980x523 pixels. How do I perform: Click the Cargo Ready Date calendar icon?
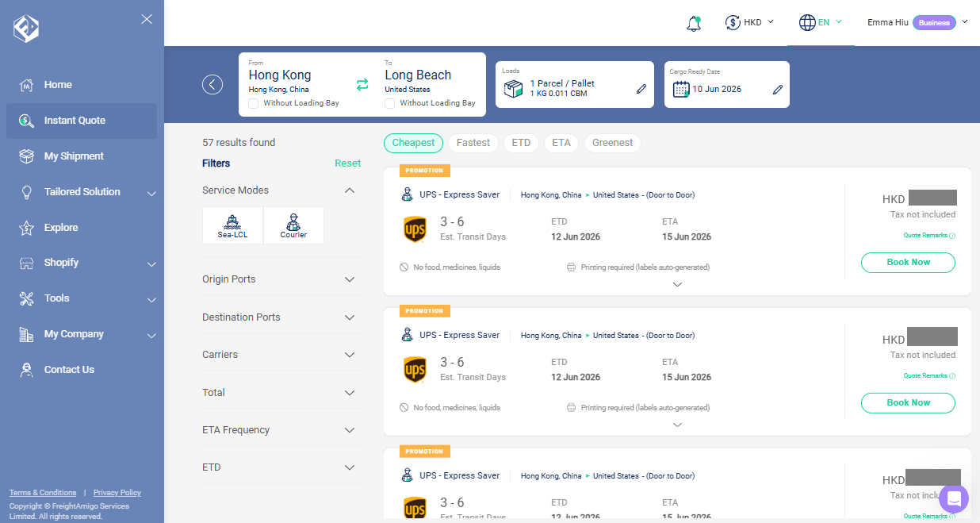tap(681, 89)
